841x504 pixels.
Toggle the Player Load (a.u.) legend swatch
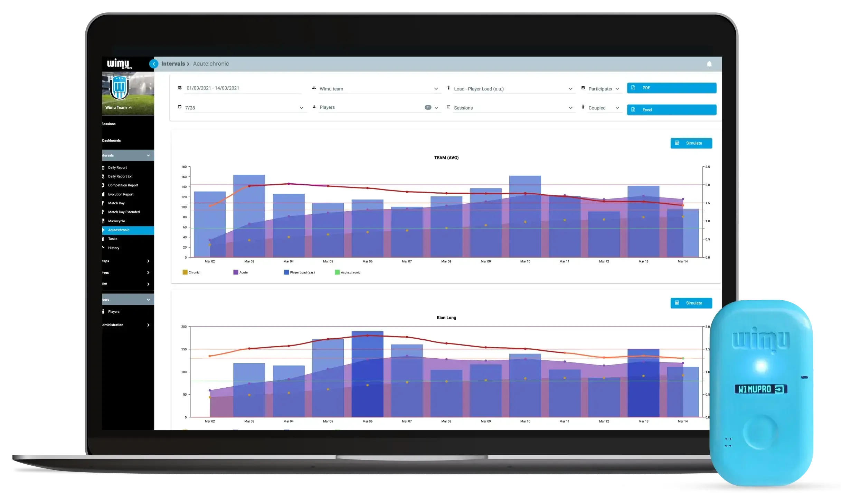(x=286, y=272)
